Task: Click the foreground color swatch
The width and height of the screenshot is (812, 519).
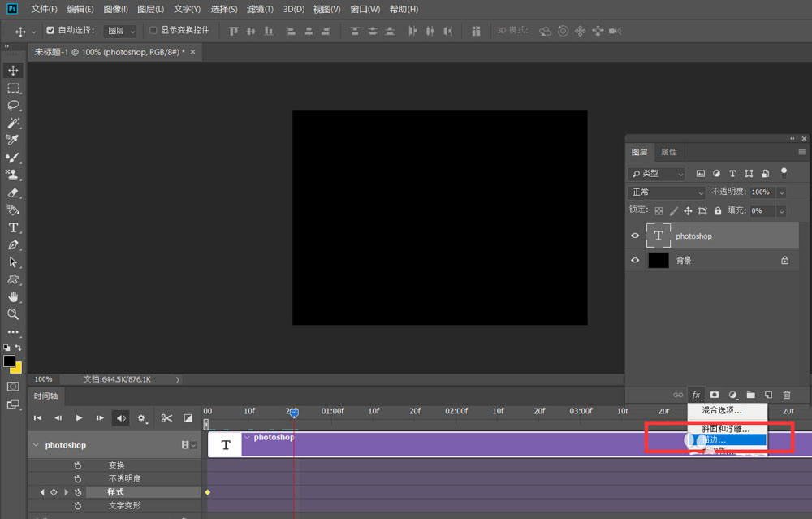Action: click(9, 361)
